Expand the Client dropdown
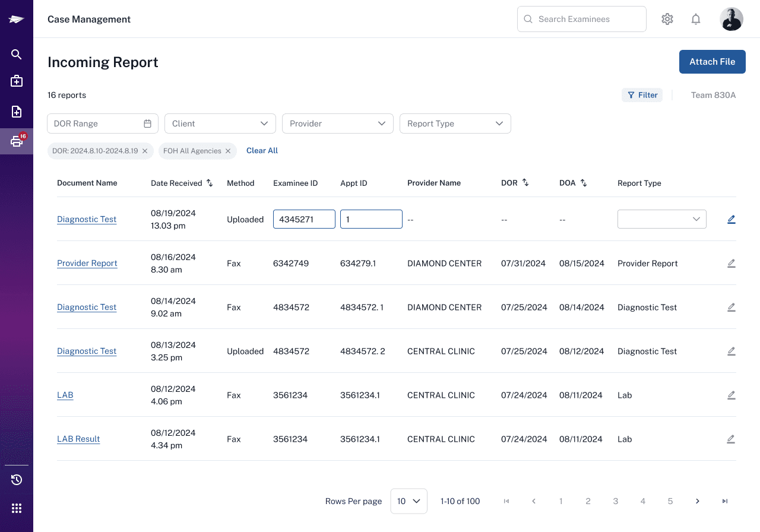The height and width of the screenshot is (532, 760). [x=220, y=123]
